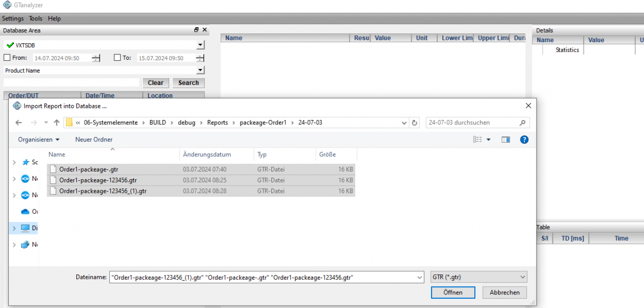Select the Order1-packeage-.gtr file icon
Image resolution: width=644 pixels, height=308 pixels.
53,170
